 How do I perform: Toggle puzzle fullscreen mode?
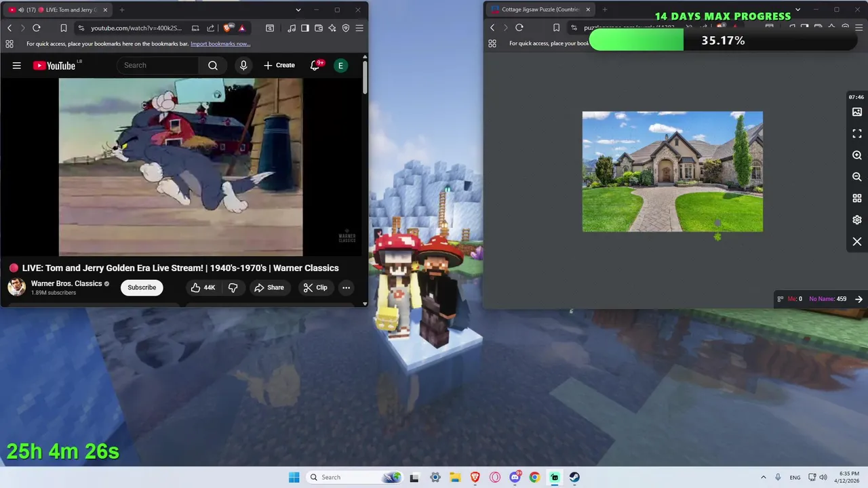pos(857,134)
